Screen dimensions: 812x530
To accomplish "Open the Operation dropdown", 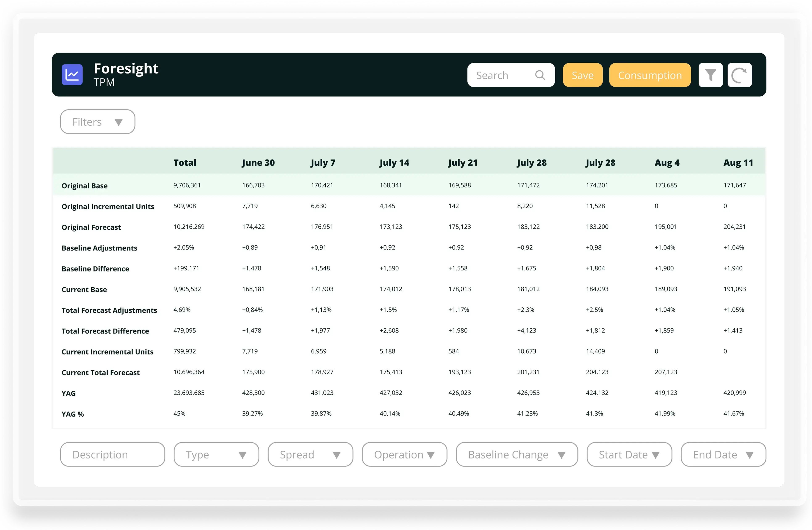I will 404,454.
